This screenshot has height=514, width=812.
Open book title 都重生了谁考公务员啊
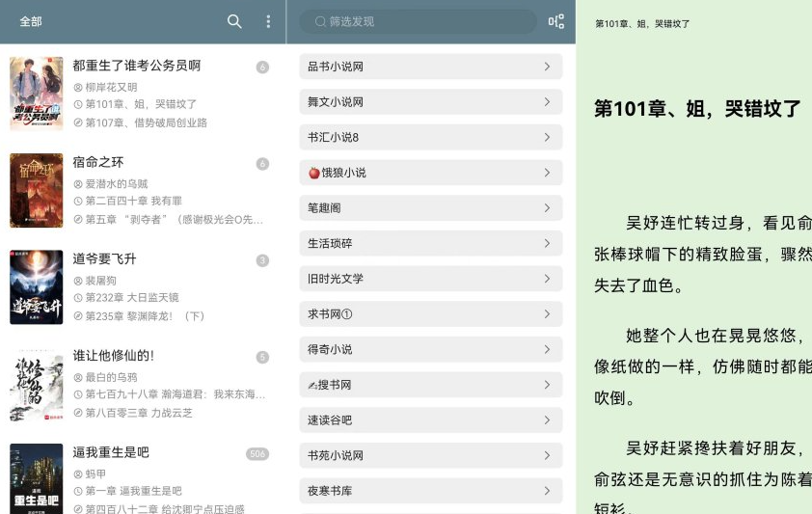click(x=137, y=66)
